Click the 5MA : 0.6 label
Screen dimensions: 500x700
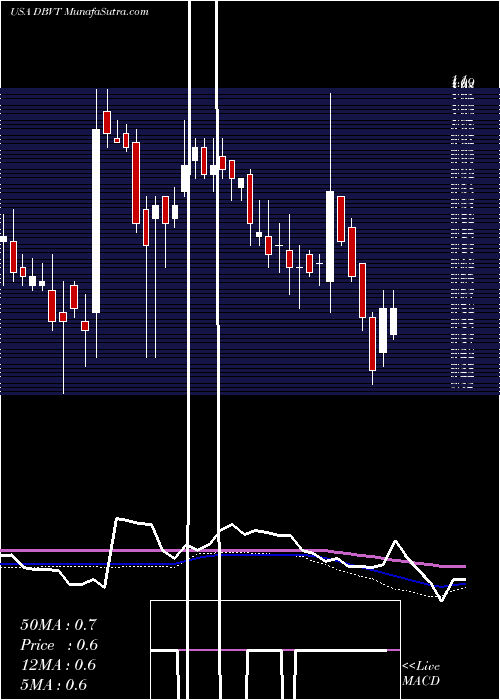54,685
